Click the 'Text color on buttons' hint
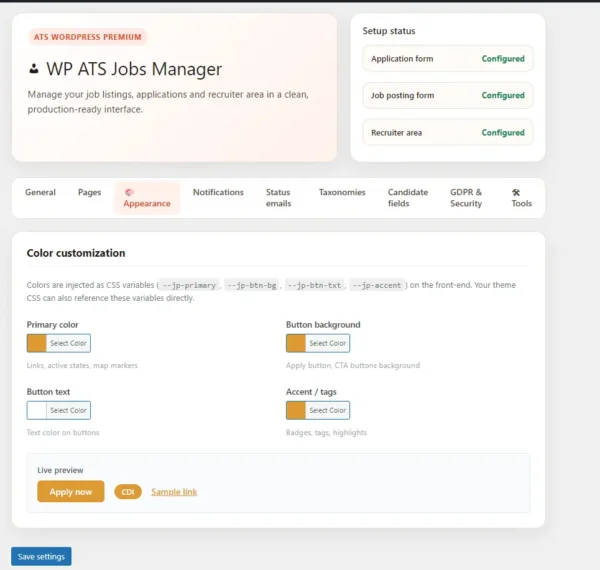Image resolution: width=600 pixels, height=570 pixels. pos(63,432)
